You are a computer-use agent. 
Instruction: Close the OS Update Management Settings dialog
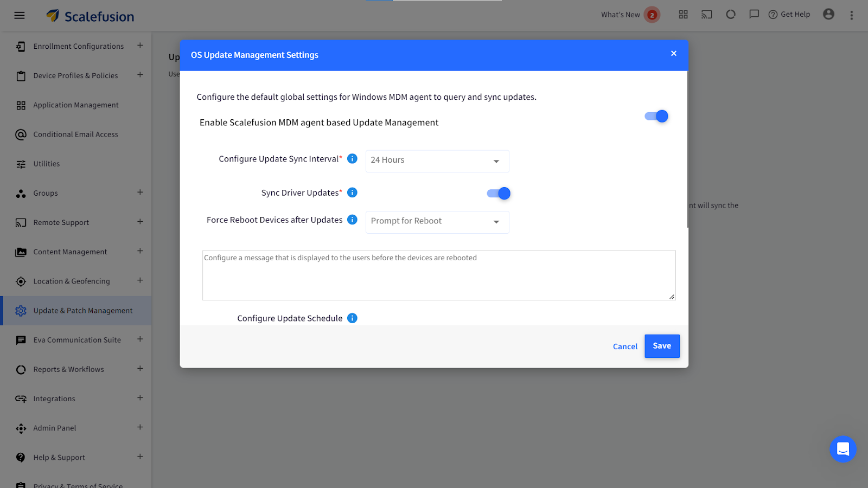[x=674, y=53]
